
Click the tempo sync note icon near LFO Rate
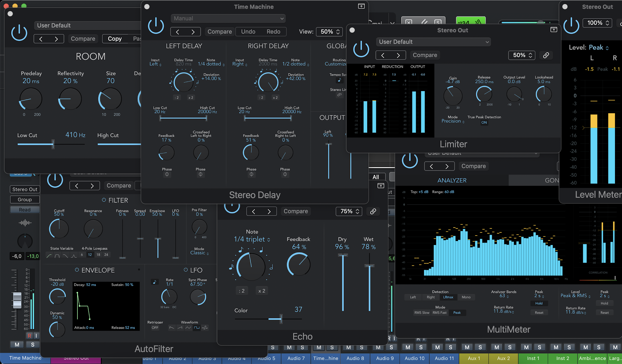pyautogui.click(x=155, y=281)
